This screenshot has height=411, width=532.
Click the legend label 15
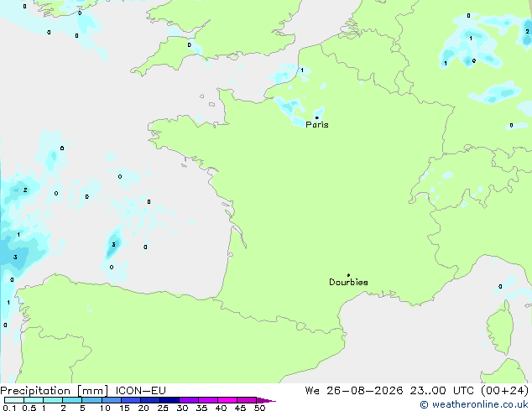tap(124, 408)
